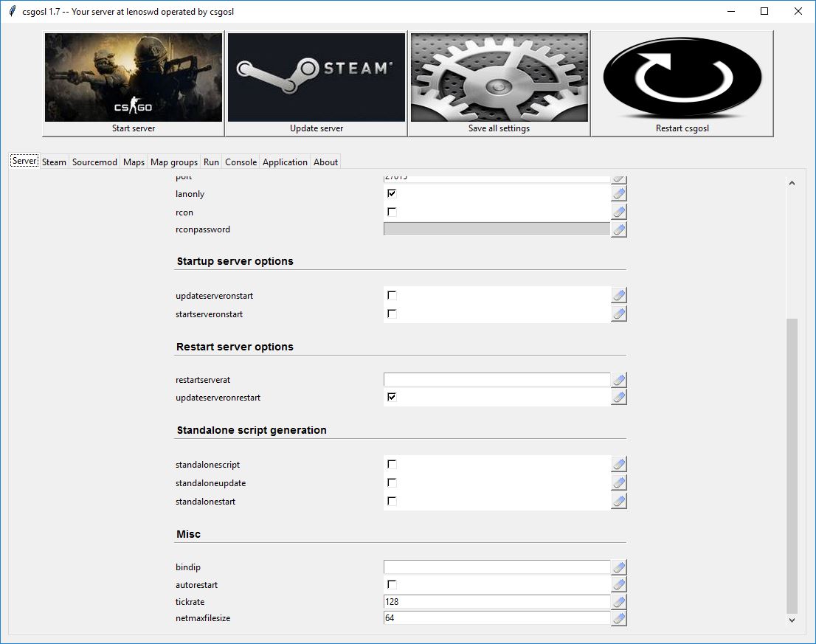
Task: Select the Server tab
Action: coord(24,161)
